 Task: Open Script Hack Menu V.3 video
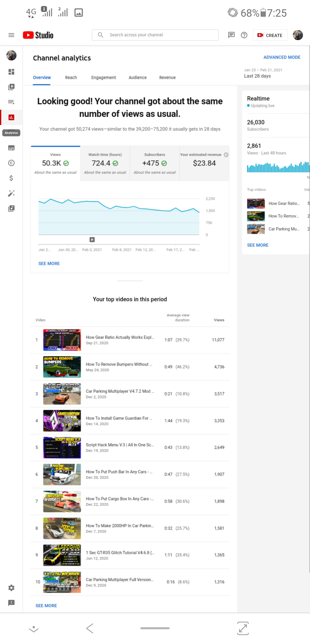point(120,445)
